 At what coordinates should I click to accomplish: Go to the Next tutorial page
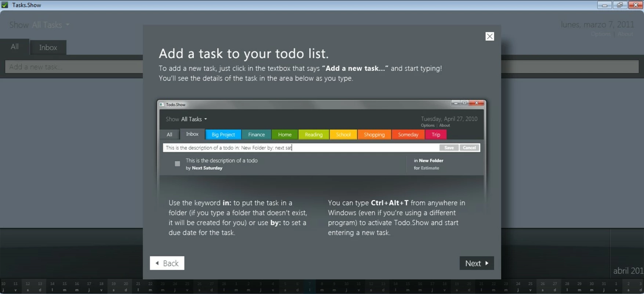pos(477,263)
